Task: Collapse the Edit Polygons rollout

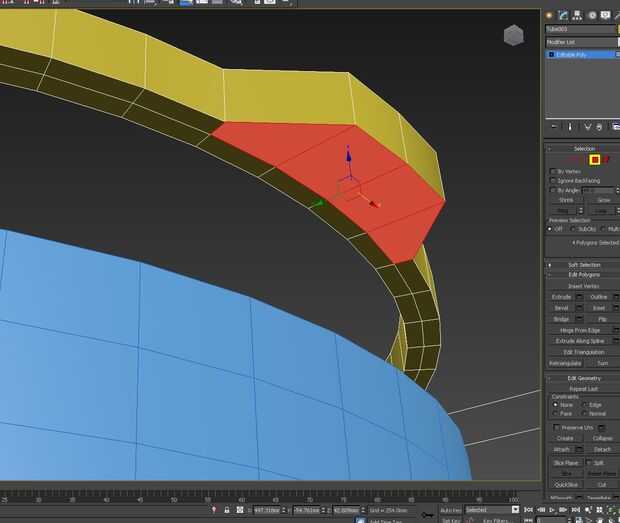Action: [582, 274]
